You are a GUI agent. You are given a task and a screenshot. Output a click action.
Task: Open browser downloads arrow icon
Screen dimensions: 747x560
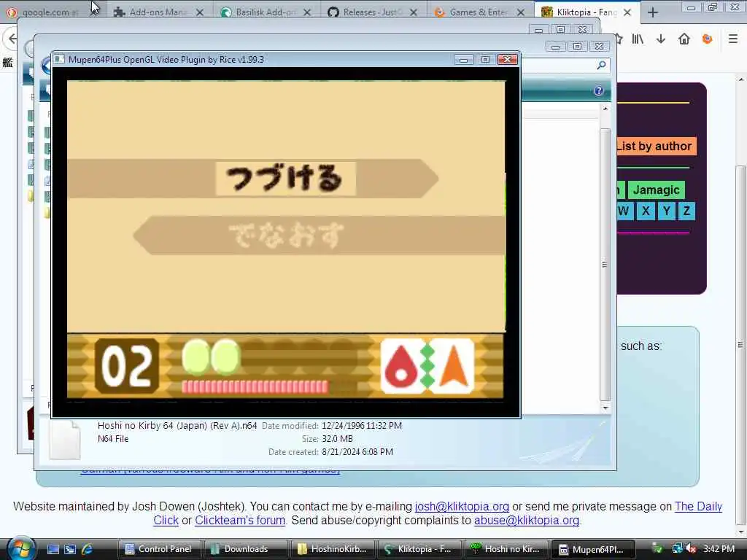pyautogui.click(x=661, y=39)
